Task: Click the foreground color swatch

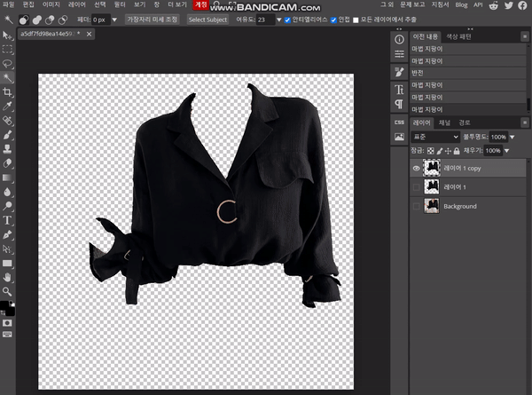Action: 4,304
